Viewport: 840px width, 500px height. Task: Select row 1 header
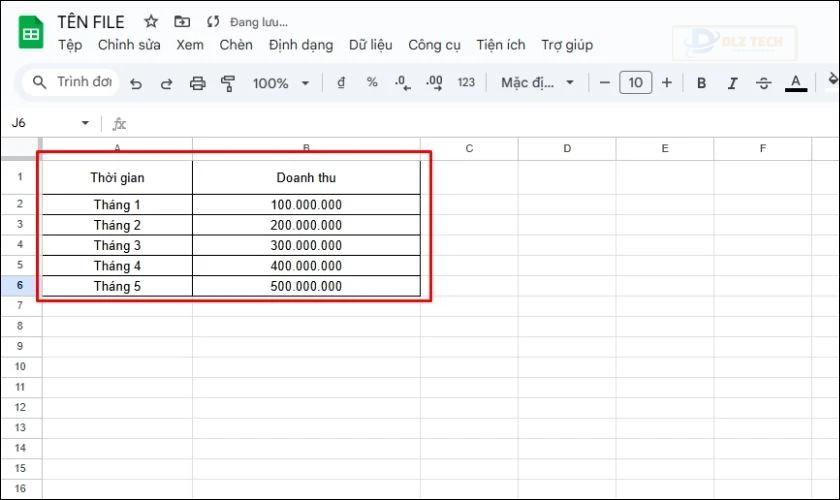click(x=20, y=177)
